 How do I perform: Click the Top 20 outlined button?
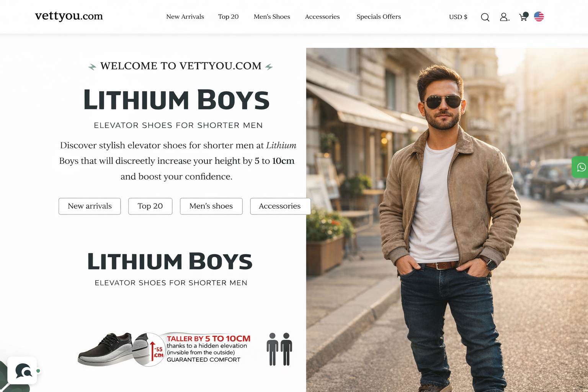150,206
